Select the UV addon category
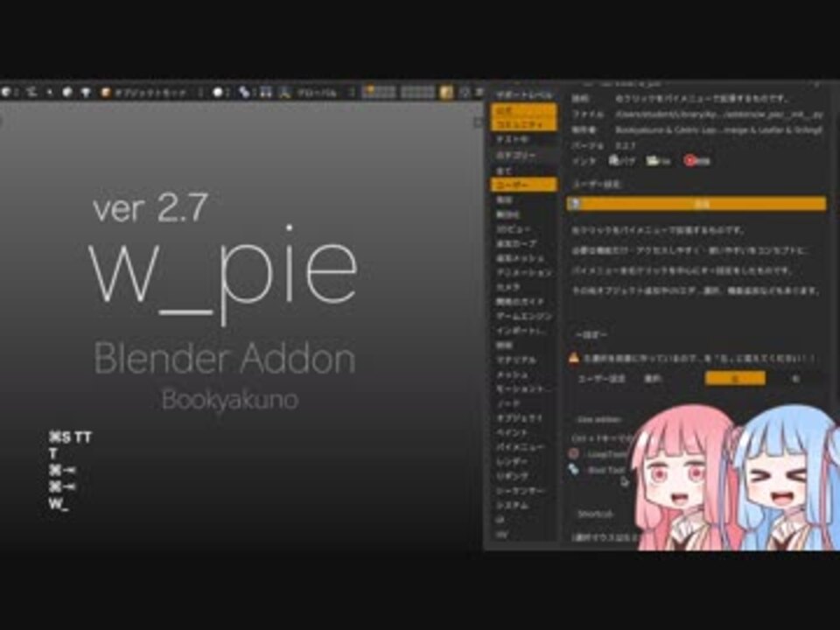This screenshot has height=630, width=840. point(523,534)
